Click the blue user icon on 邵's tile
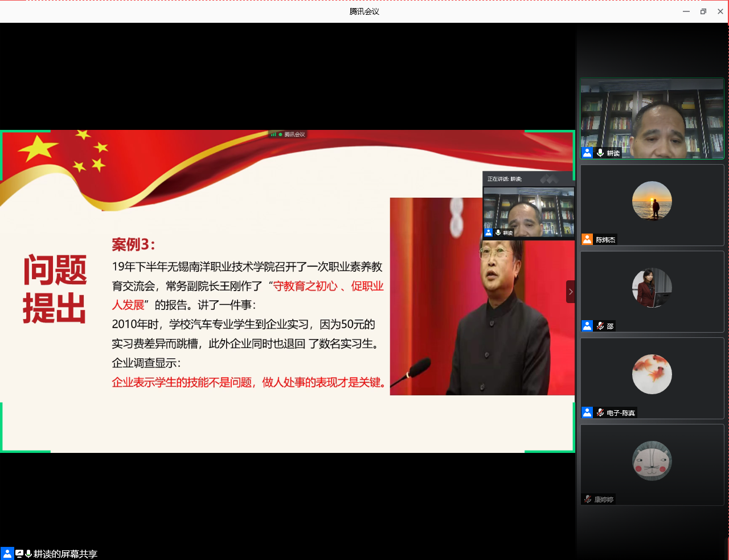The width and height of the screenshot is (729, 560). click(587, 326)
